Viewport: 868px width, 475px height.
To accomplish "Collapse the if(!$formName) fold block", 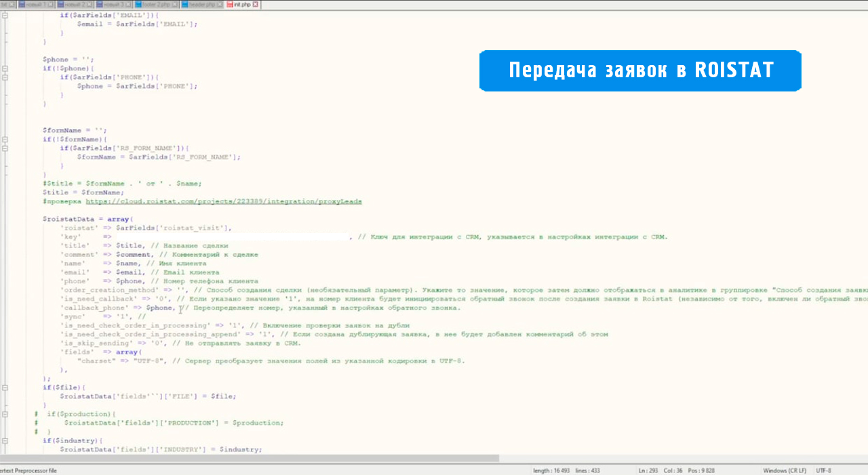I will click(5, 139).
